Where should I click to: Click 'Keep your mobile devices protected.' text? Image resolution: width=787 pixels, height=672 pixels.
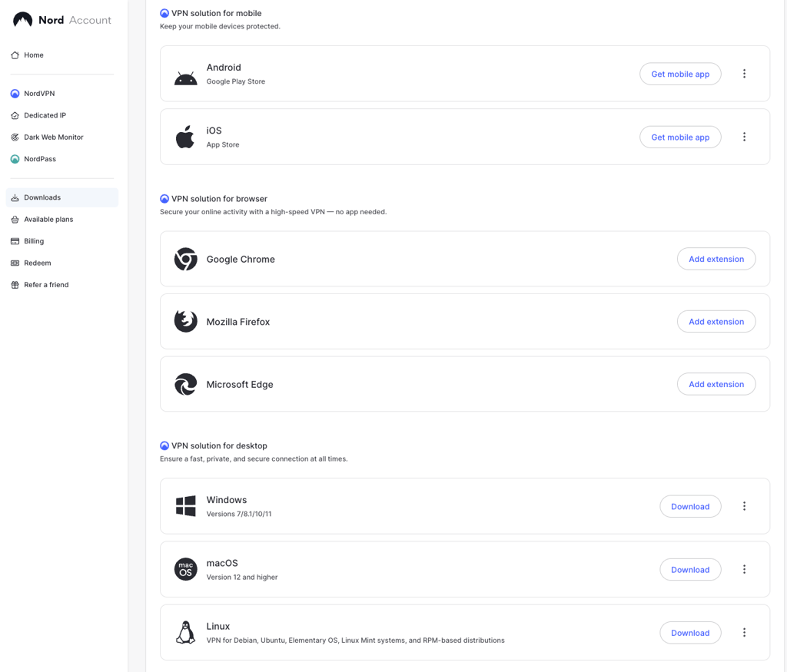pos(220,27)
